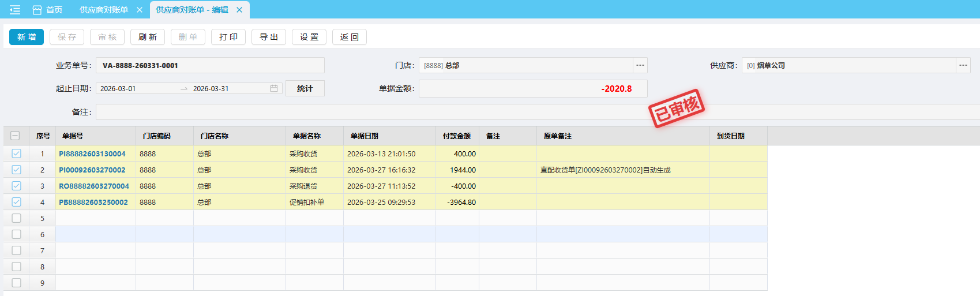The image size is (980, 296).
Task: Click the 已审核 stamp image
Action: tap(677, 108)
